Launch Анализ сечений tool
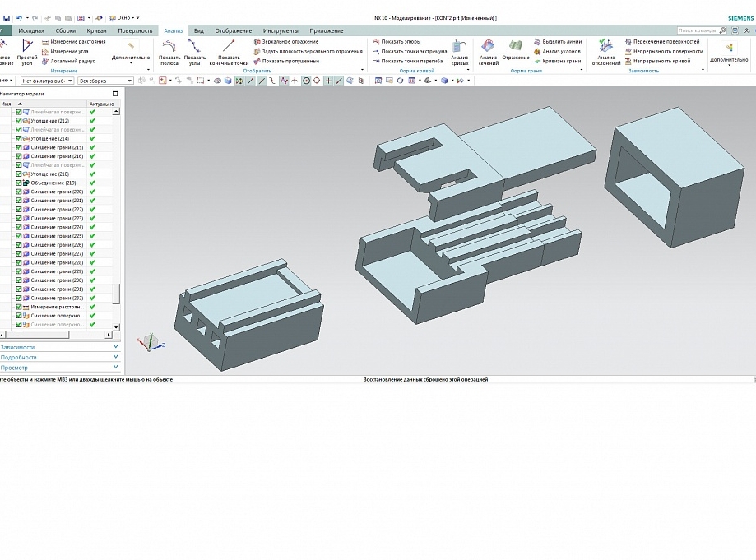The width and height of the screenshot is (756, 560). point(489,51)
